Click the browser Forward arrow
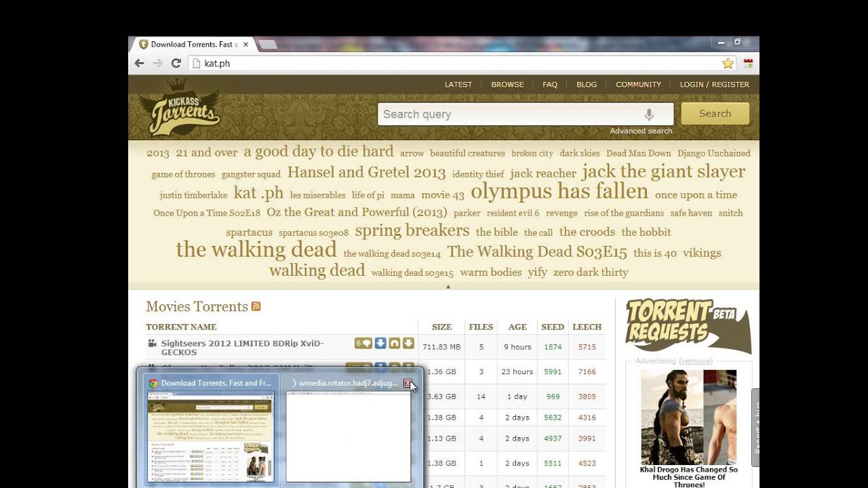868x488 pixels. 157,63
